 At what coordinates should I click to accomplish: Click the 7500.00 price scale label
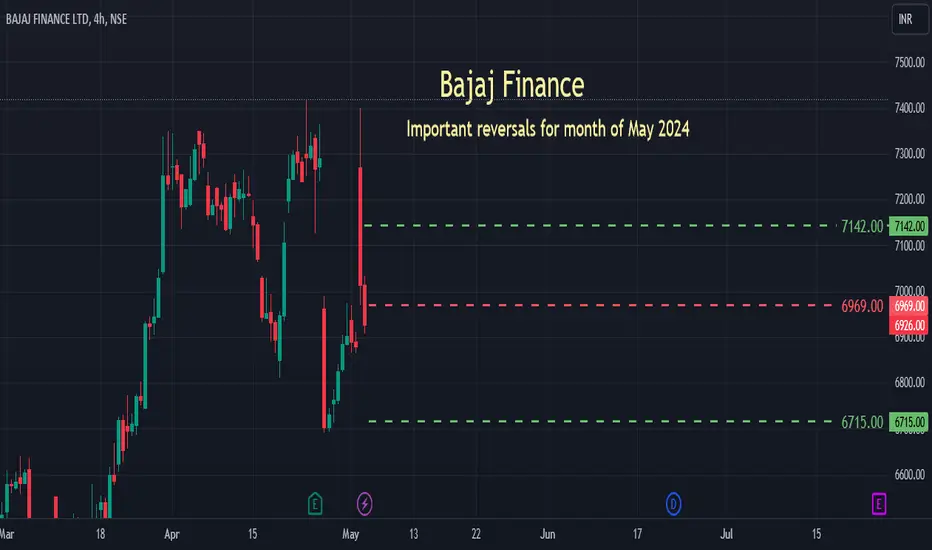[909, 62]
